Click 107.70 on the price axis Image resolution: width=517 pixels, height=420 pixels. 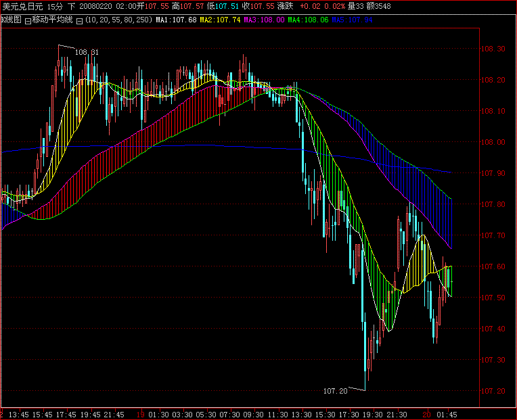coord(493,235)
